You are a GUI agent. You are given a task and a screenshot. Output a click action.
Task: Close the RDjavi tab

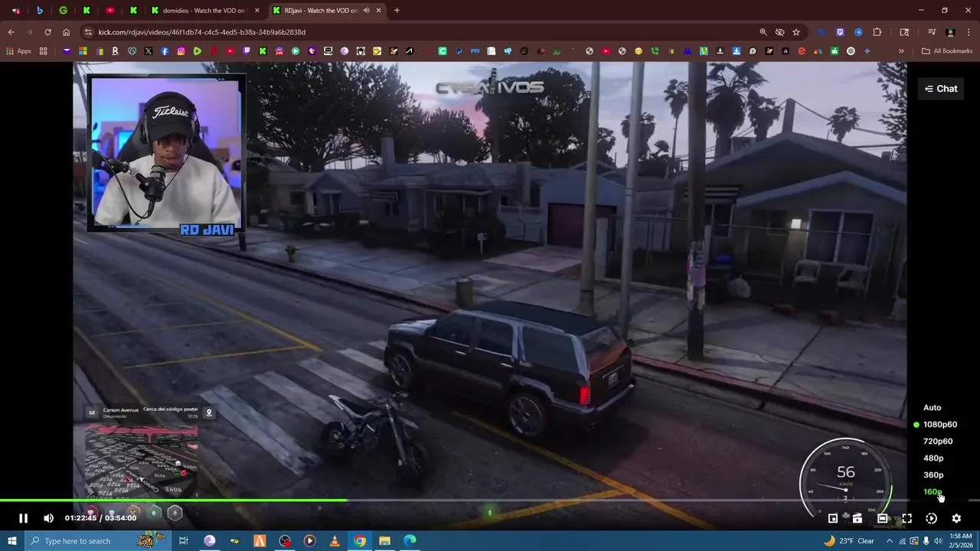(x=378, y=11)
